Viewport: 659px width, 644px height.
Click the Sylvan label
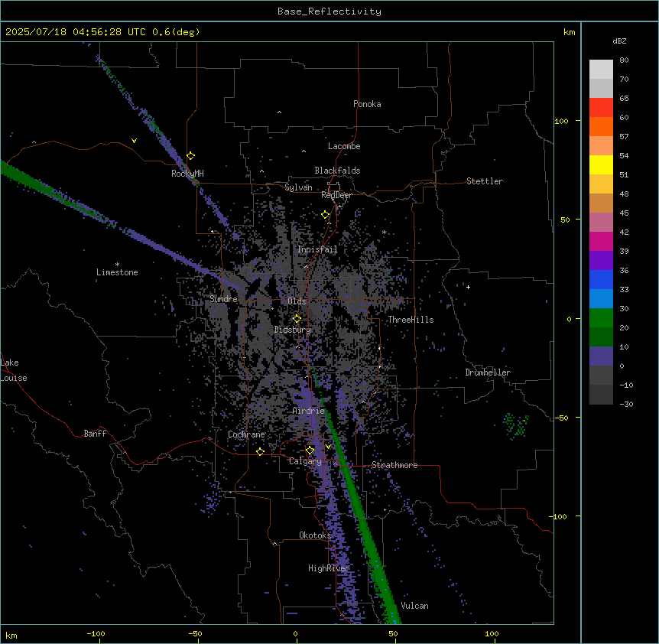(298, 187)
